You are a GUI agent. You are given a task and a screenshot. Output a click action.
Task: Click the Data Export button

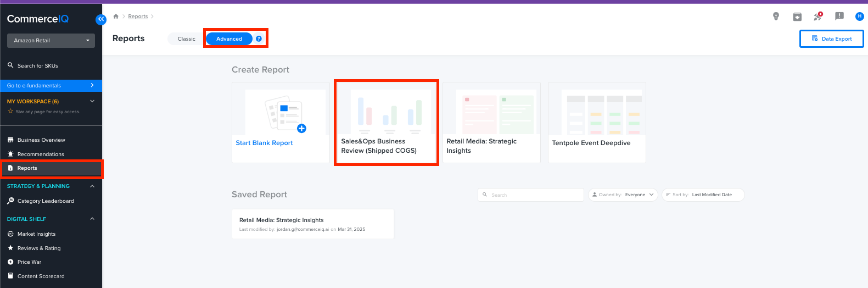coord(831,39)
